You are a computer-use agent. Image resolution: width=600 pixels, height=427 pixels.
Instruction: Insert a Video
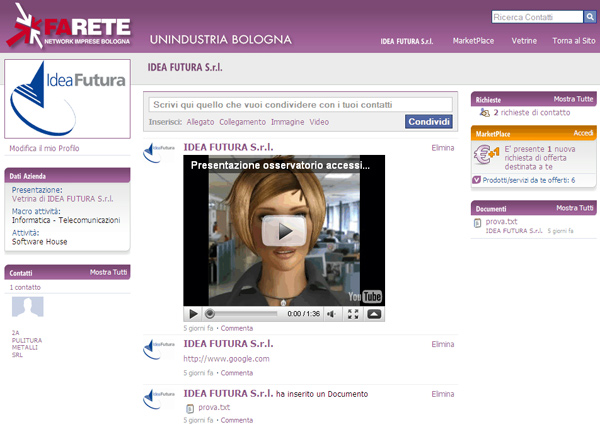tap(319, 122)
